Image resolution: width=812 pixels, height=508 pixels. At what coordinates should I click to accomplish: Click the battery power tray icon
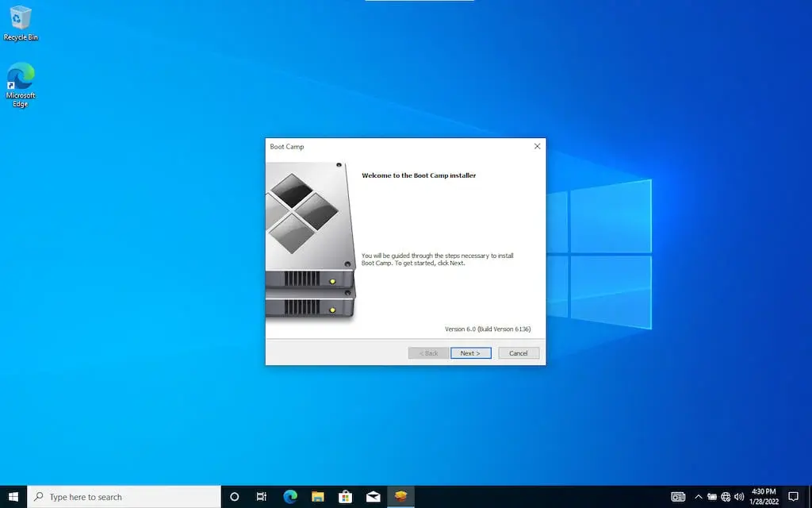(712, 497)
